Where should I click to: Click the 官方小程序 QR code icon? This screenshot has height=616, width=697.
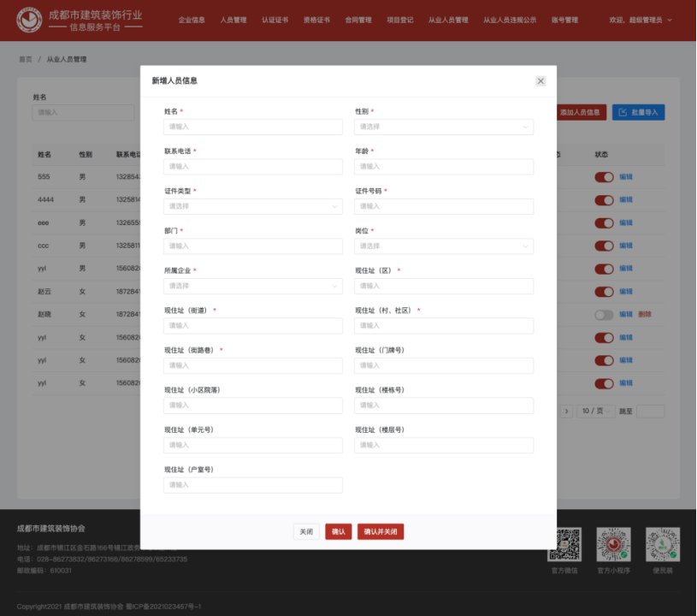[x=613, y=544]
